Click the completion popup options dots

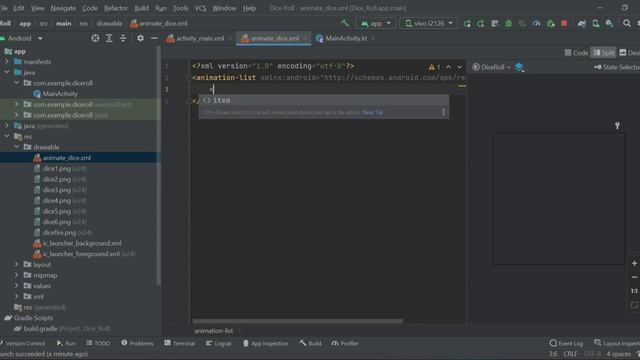443,112
